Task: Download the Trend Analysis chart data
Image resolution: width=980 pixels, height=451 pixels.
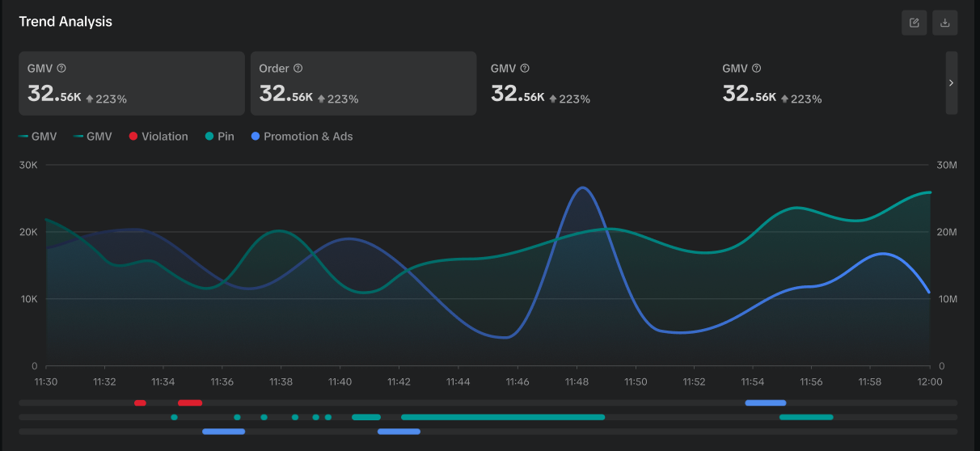Action: coord(944,23)
